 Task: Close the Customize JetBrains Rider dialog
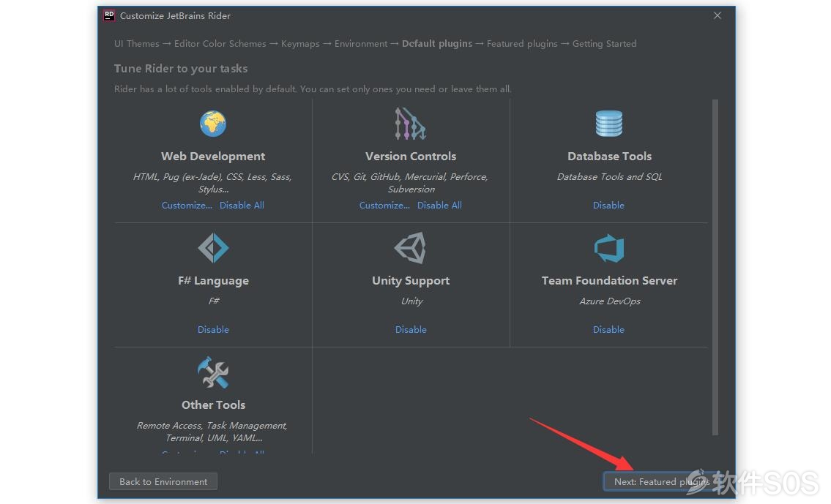[x=717, y=15]
